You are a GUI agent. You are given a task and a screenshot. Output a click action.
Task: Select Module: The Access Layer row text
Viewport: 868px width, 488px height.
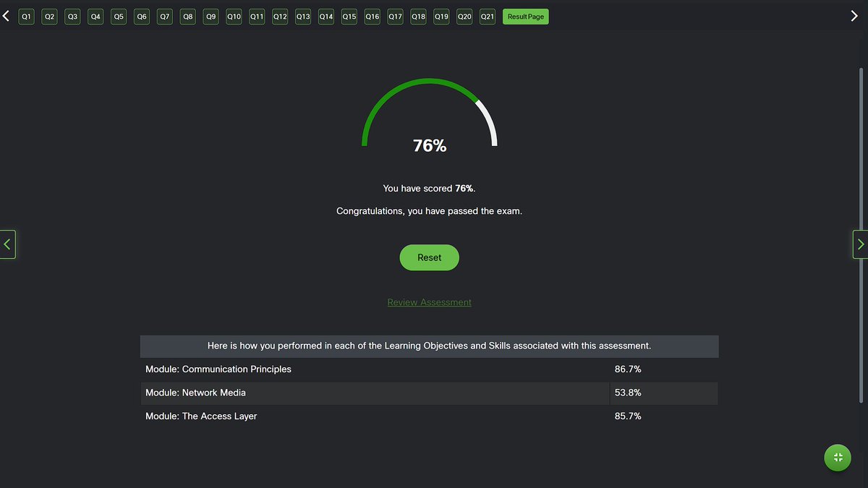pos(201,416)
